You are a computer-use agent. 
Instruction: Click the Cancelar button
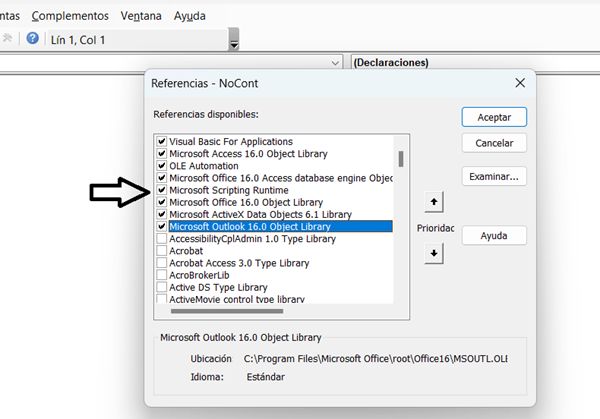(494, 143)
